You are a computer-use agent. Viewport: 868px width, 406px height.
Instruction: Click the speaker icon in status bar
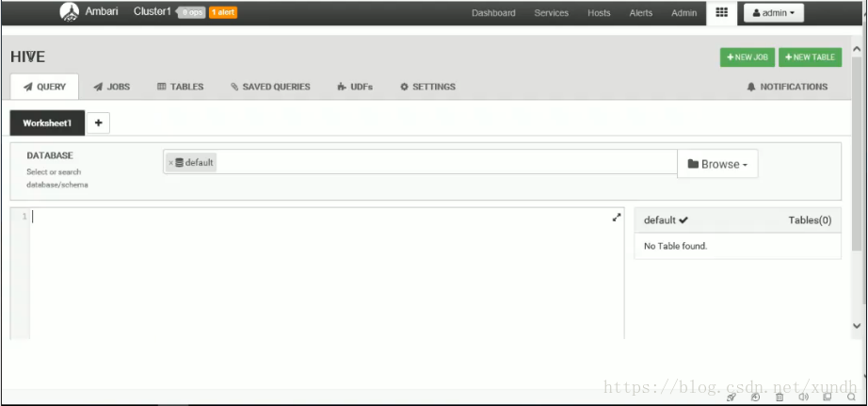click(803, 397)
